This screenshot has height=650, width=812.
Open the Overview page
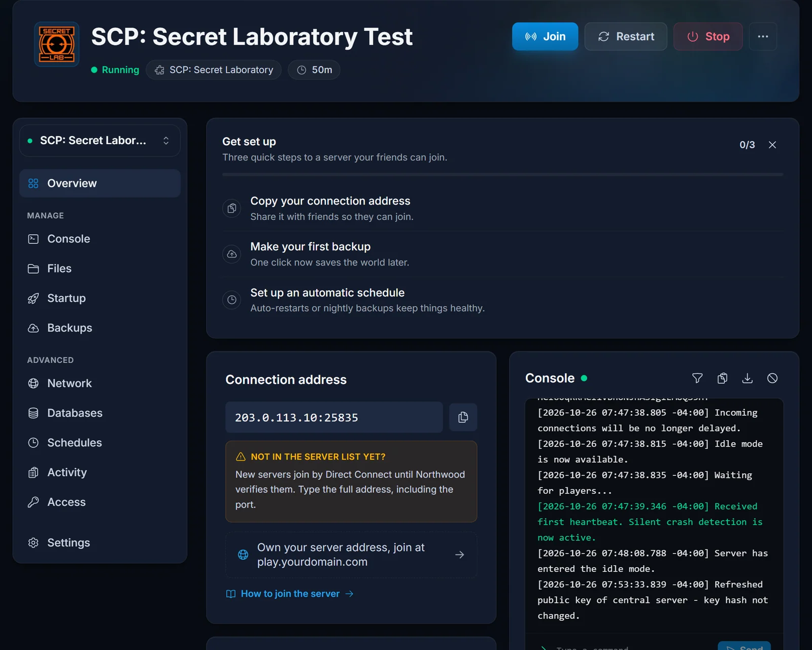click(100, 183)
